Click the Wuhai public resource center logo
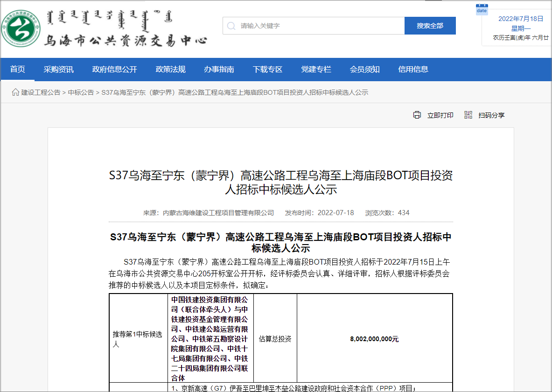Image resolution: width=552 pixels, height=392 pixels. click(x=20, y=30)
